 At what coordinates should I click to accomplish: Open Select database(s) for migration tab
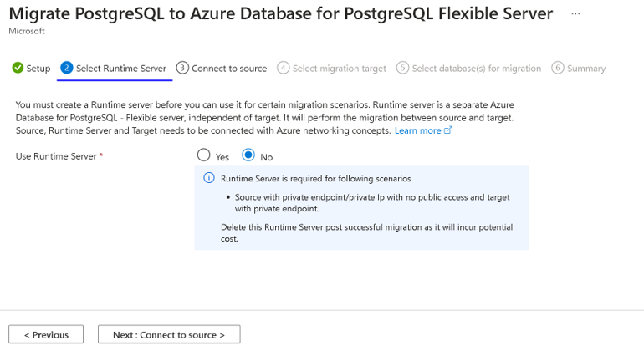(476, 69)
